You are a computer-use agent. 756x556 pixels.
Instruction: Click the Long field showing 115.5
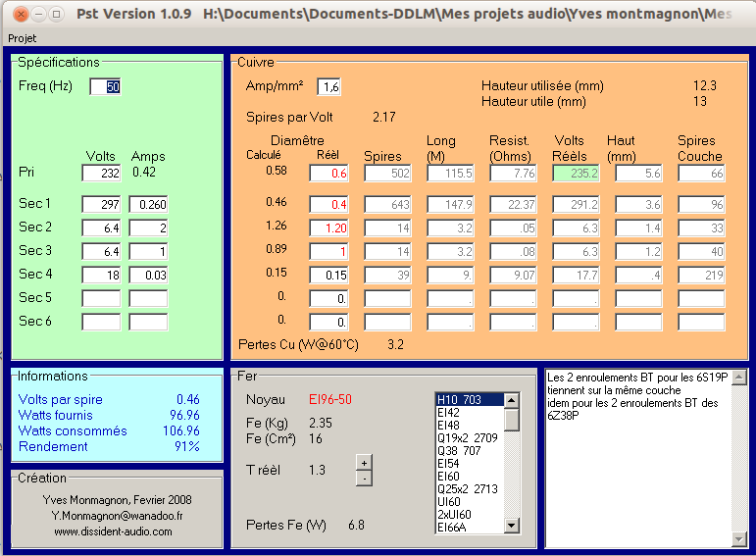[x=450, y=174]
